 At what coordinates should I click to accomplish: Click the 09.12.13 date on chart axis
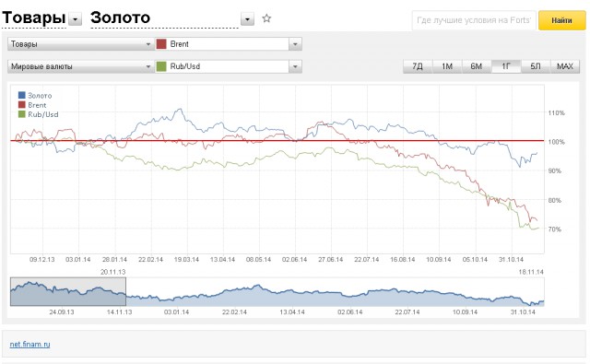[42, 260]
